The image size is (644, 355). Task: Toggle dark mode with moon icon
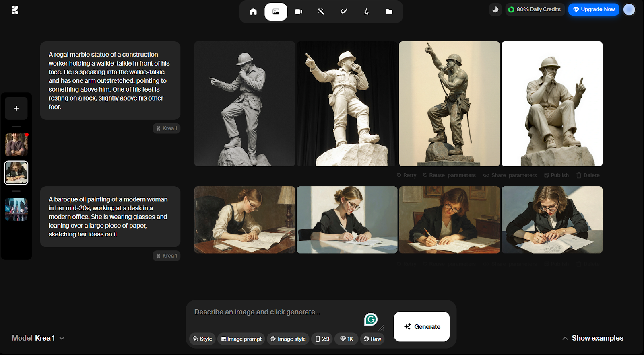495,9
